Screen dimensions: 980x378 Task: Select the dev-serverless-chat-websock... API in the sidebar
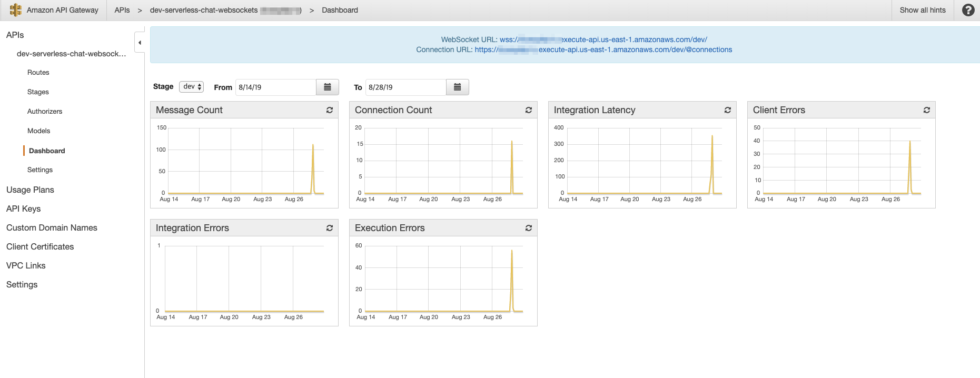coord(72,54)
